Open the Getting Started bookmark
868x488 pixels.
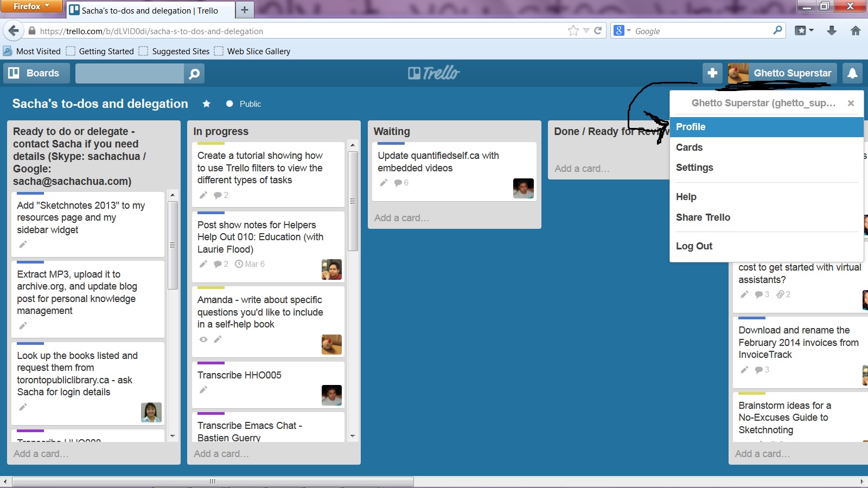(100, 51)
